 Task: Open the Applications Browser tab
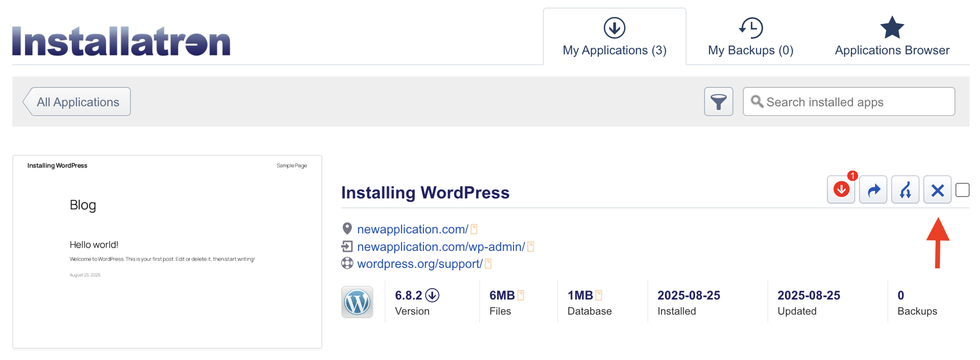[892, 36]
